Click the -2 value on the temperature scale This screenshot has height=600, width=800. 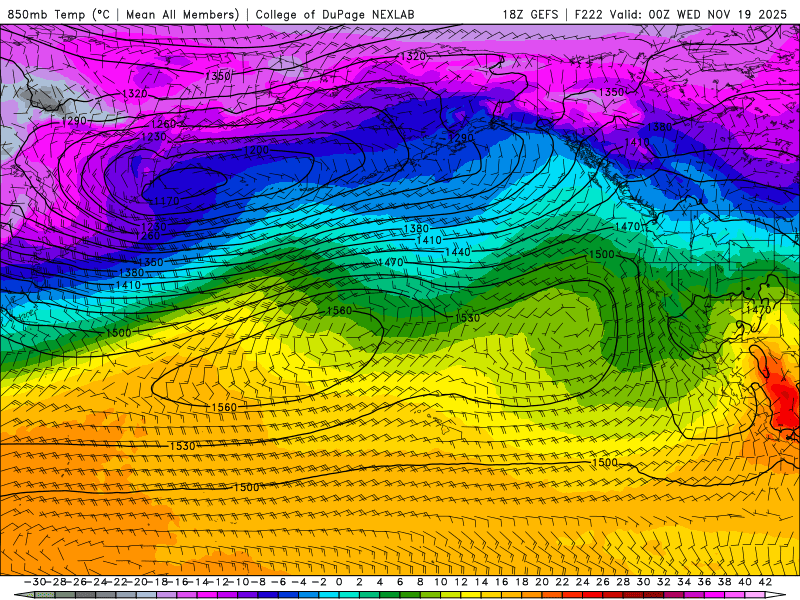320,582
